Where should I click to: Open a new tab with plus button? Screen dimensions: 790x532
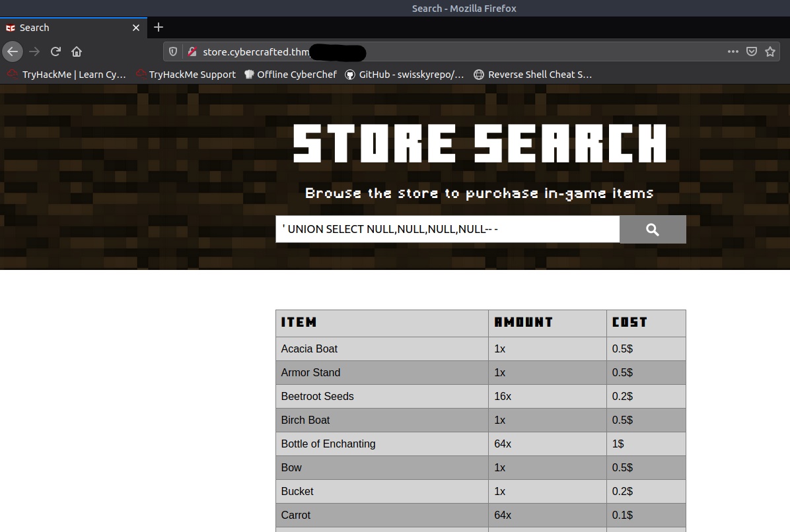tap(159, 27)
